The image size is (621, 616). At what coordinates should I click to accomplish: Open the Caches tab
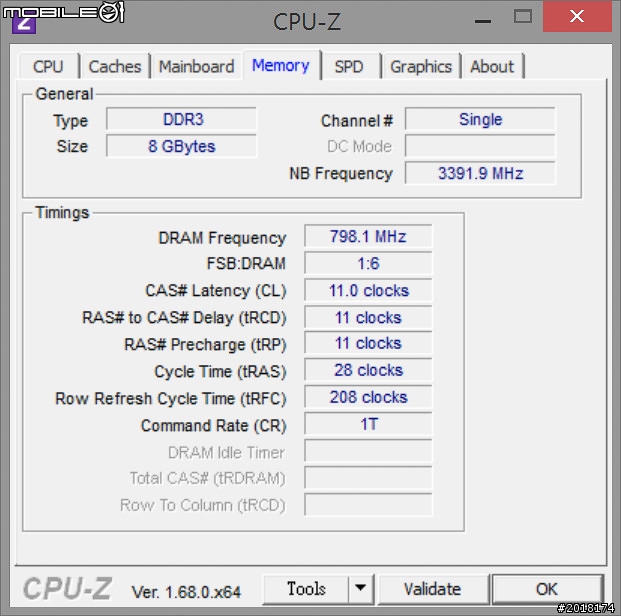[115, 66]
